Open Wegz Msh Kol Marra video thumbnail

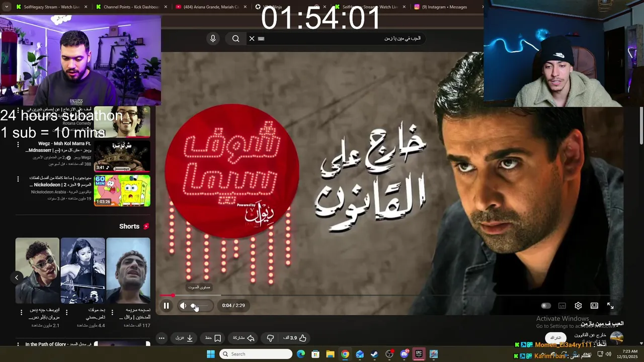(x=122, y=156)
